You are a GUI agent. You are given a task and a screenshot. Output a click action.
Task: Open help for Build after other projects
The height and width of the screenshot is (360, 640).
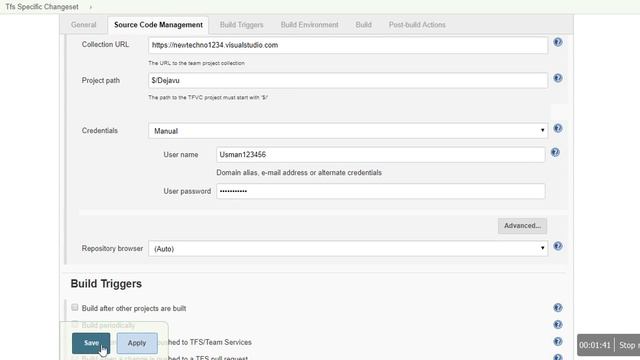[558, 308]
